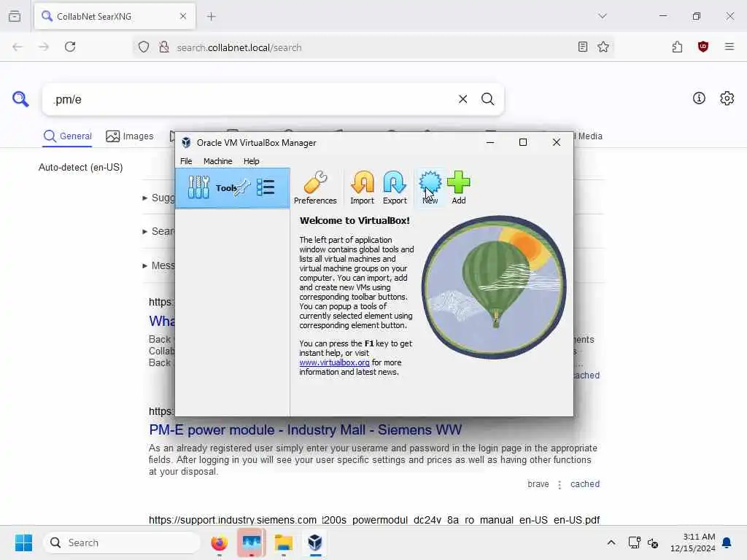This screenshot has width=747, height=560.
Task: Maximize the VirtualBox Manager window
Action: (522, 142)
